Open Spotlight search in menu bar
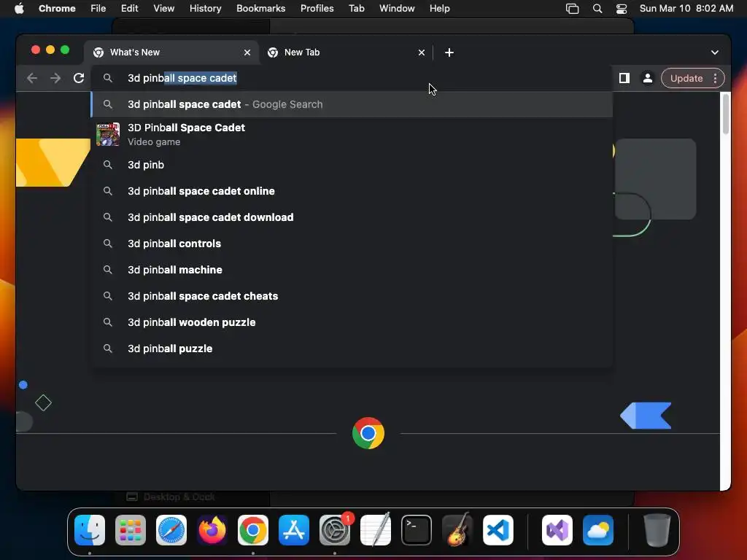This screenshot has height=560, width=747. [597, 9]
